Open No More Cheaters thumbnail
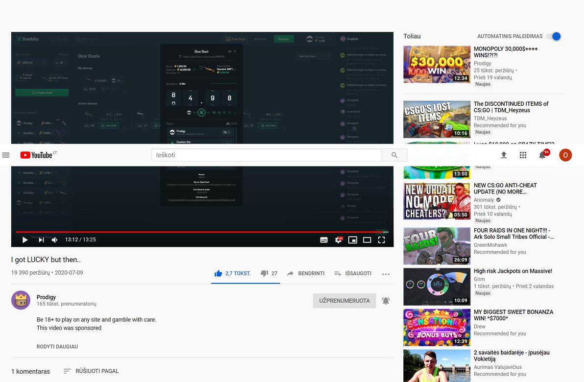Viewport: 588px width, 382px height. click(x=437, y=201)
